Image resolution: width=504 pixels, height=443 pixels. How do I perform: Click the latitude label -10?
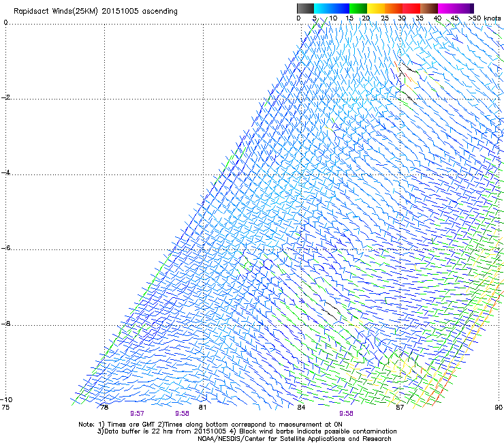(6, 399)
